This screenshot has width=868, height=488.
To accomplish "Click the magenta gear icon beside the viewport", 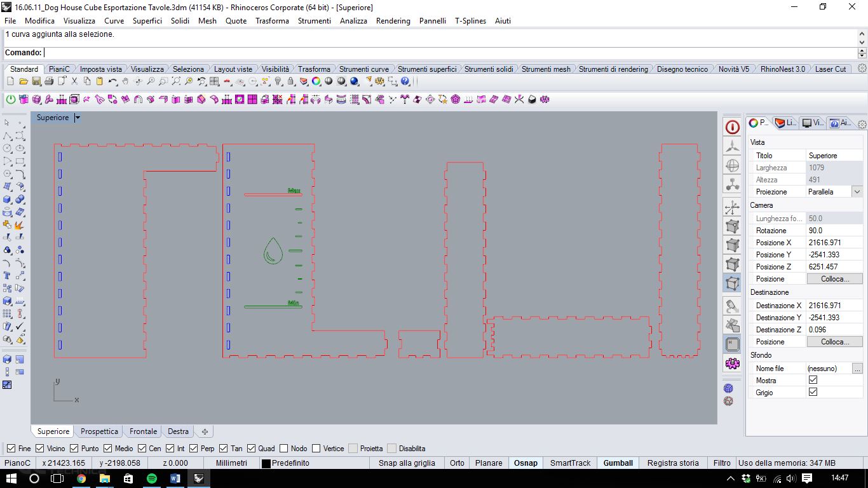I will [732, 363].
